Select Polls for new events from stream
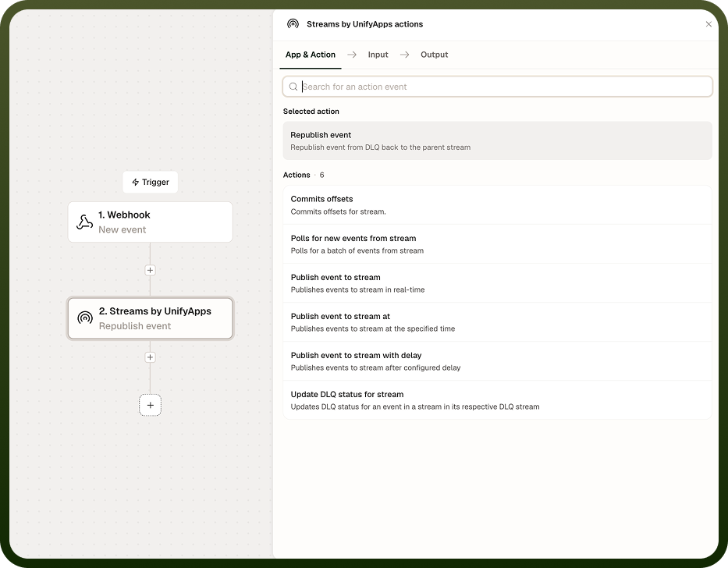 (497, 244)
